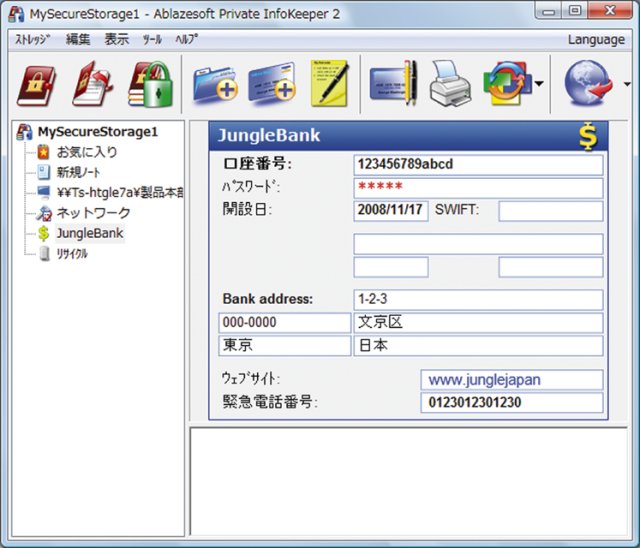This screenshot has height=548, width=640.
Task: Click the ネットワーク tree icon
Action: 44,213
